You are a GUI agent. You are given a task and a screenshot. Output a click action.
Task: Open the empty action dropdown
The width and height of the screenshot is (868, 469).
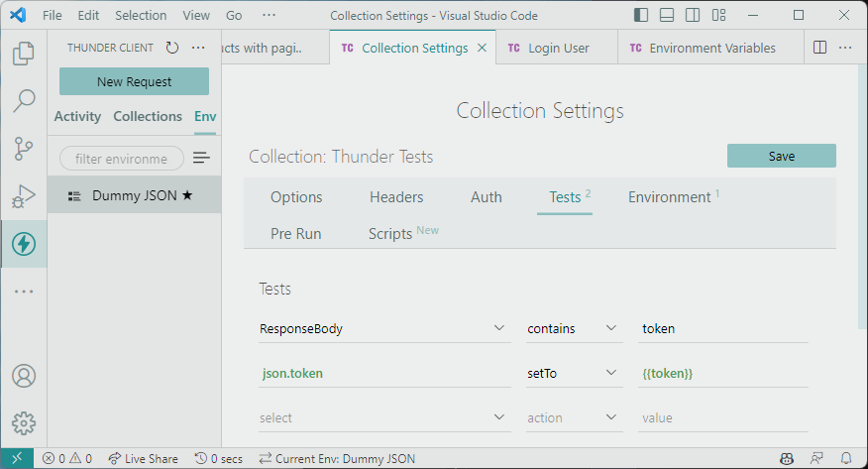574,418
